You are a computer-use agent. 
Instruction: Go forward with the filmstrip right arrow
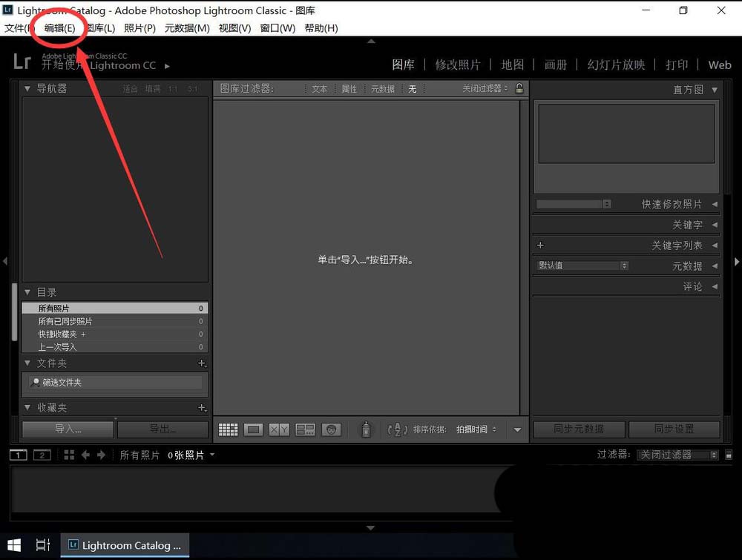tap(101, 455)
